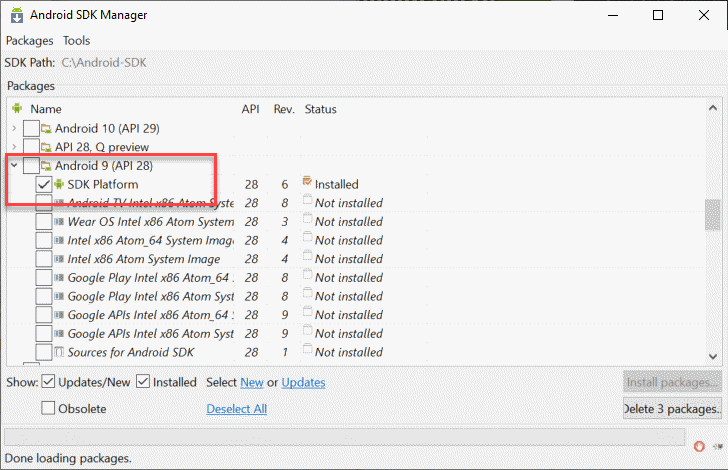Click the folder icon next to Android 10 (API 29)
This screenshot has height=470, width=728.
click(x=46, y=128)
